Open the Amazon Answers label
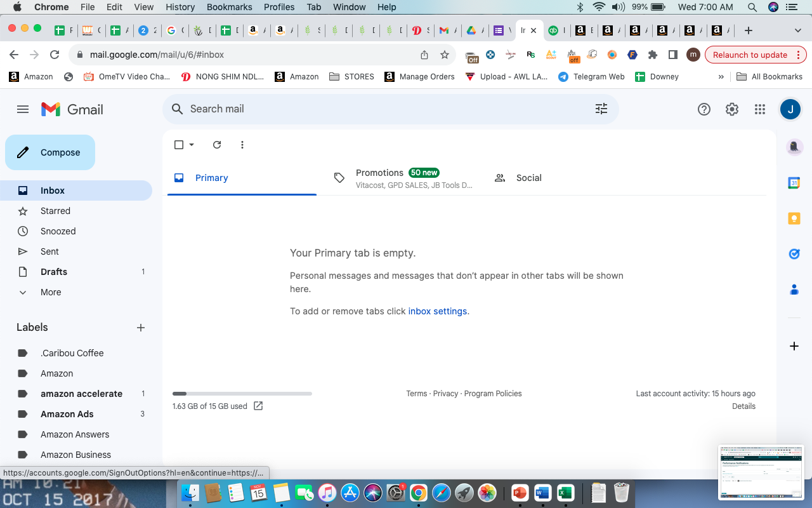This screenshot has width=812, height=508. pos(76,434)
